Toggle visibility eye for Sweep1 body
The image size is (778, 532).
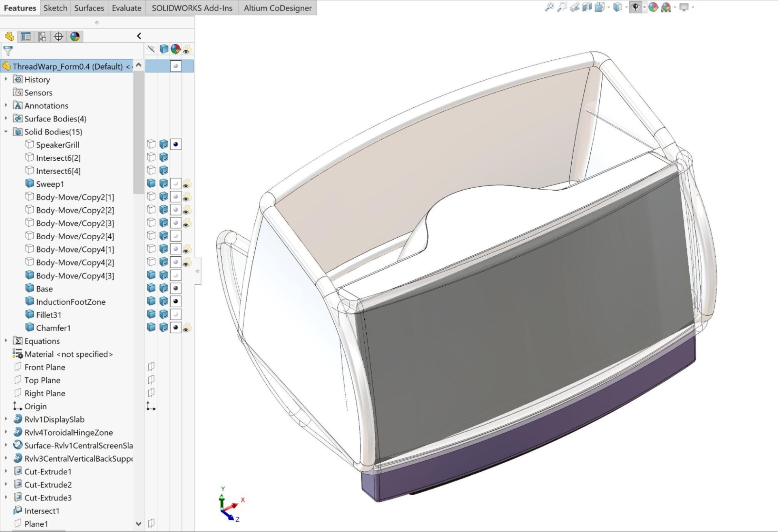(x=186, y=185)
